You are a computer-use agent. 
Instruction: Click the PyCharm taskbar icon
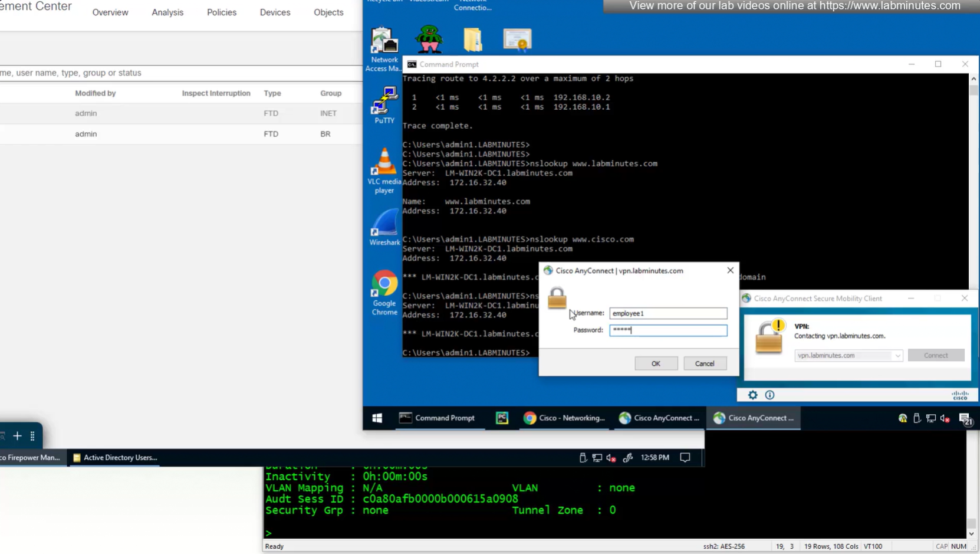pyautogui.click(x=502, y=418)
